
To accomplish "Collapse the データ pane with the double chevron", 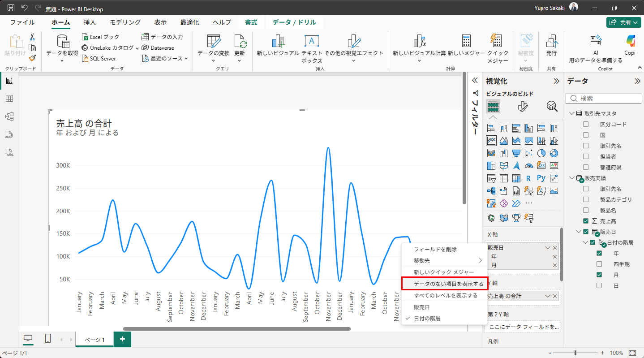I will click(x=637, y=81).
